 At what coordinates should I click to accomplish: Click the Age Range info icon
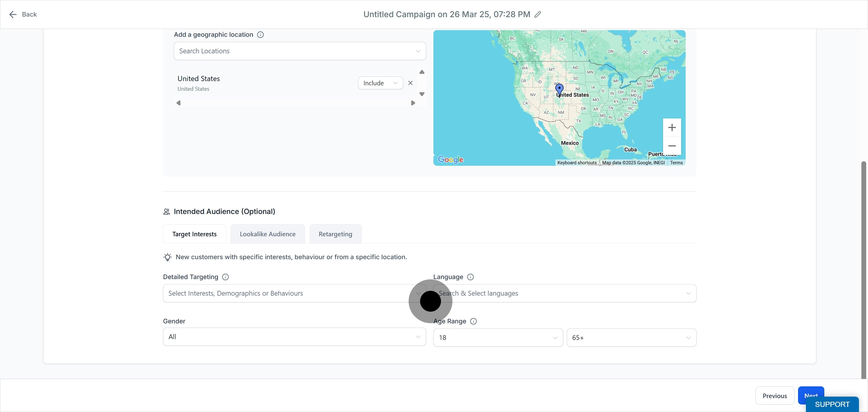473,321
